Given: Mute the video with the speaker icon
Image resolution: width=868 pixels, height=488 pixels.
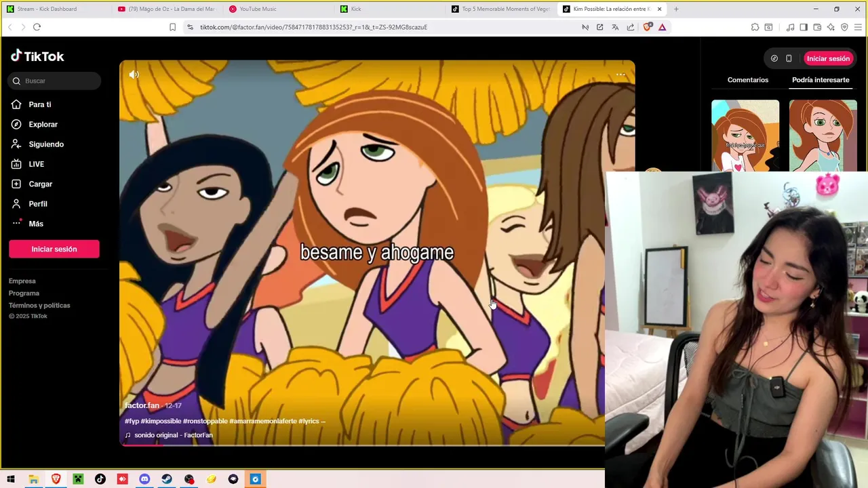Looking at the screenshot, I should (x=134, y=75).
